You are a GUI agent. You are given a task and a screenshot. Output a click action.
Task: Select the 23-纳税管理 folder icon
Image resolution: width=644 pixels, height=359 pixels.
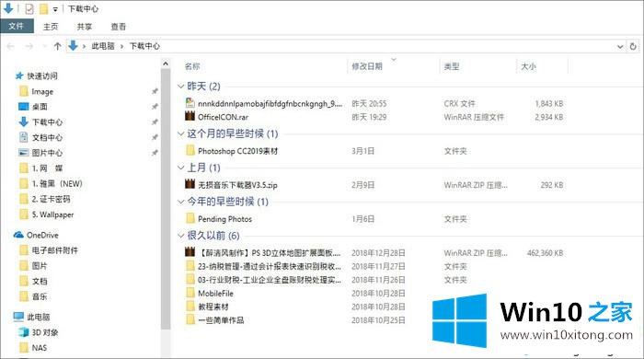click(190, 266)
